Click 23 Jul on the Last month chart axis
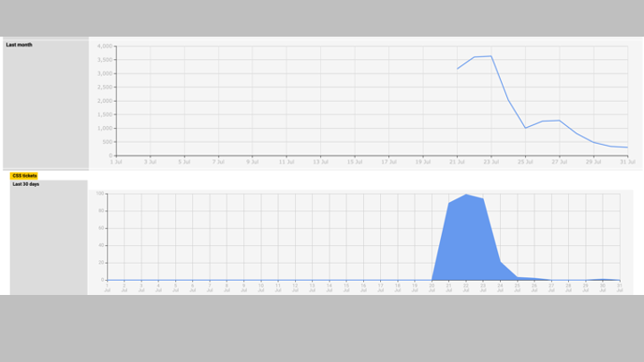The image size is (644, 362). click(x=491, y=162)
